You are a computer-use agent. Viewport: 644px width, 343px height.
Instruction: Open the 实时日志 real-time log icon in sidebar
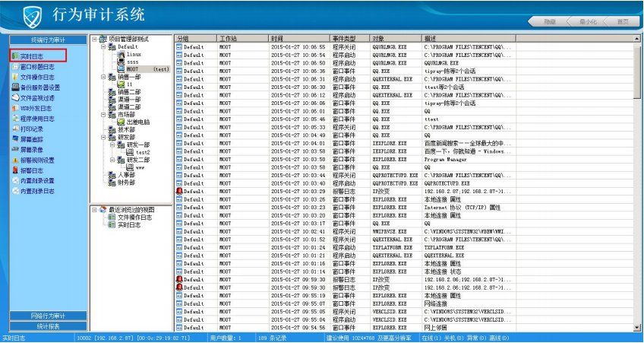click(x=15, y=56)
